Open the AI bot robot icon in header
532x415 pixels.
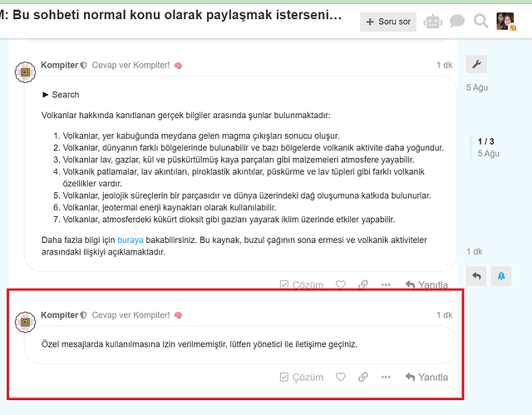click(x=432, y=22)
